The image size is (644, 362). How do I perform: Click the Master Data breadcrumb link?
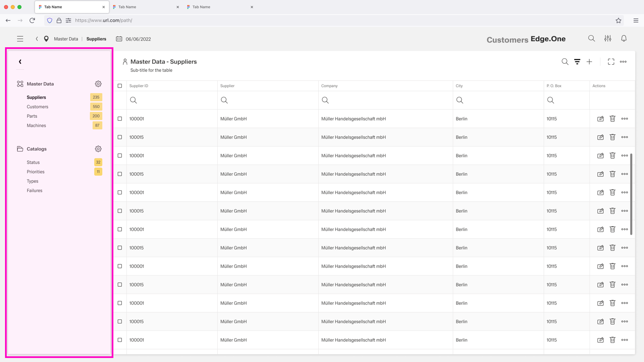pos(66,39)
